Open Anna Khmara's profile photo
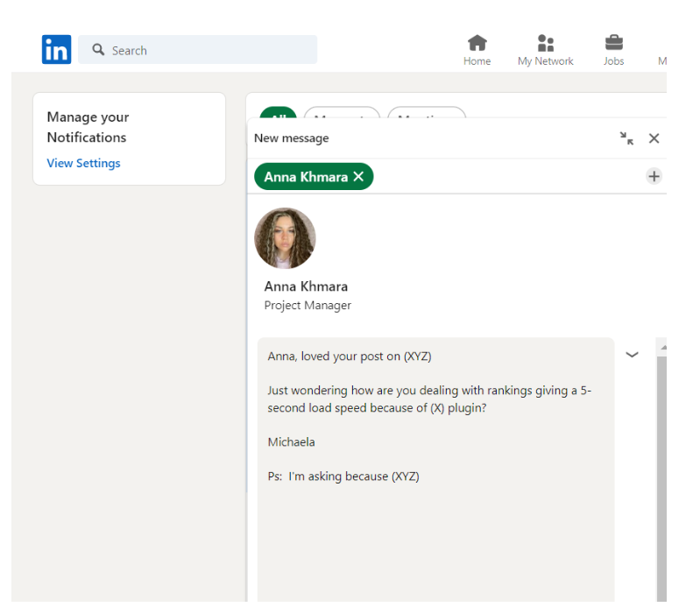The image size is (700, 607). pyautogui.click(x=285, y=238)
